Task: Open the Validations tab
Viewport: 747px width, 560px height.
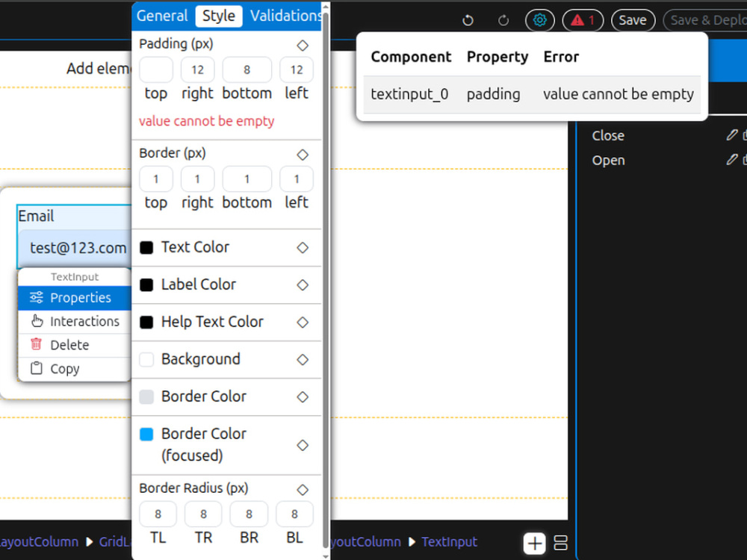Action: [285, 16]
